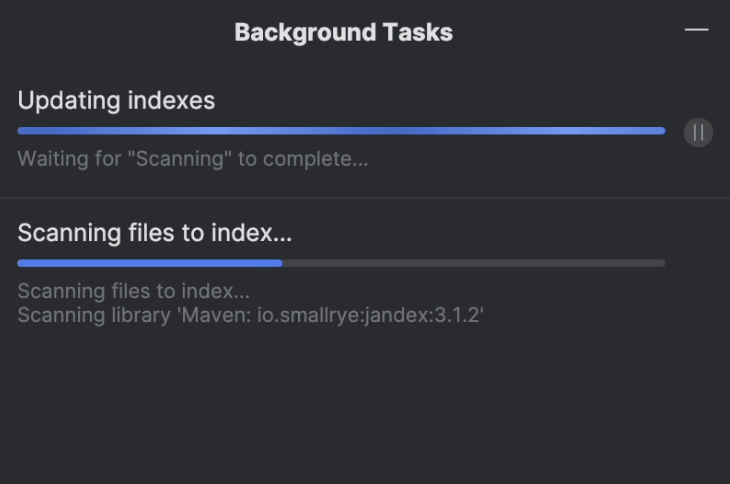Image resolution: width=730 pixels, height=484 pixels.
Task: Click the blank header area left of the title
Action: 116,33
